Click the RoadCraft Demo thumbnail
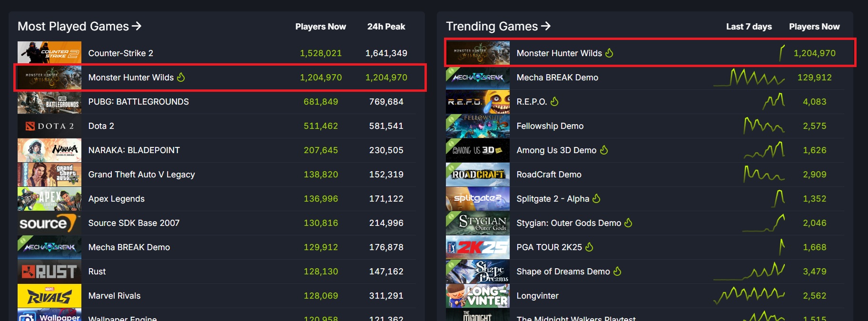Image resolution: width=868 pixels, height=321 pixels. click(478, 174)
